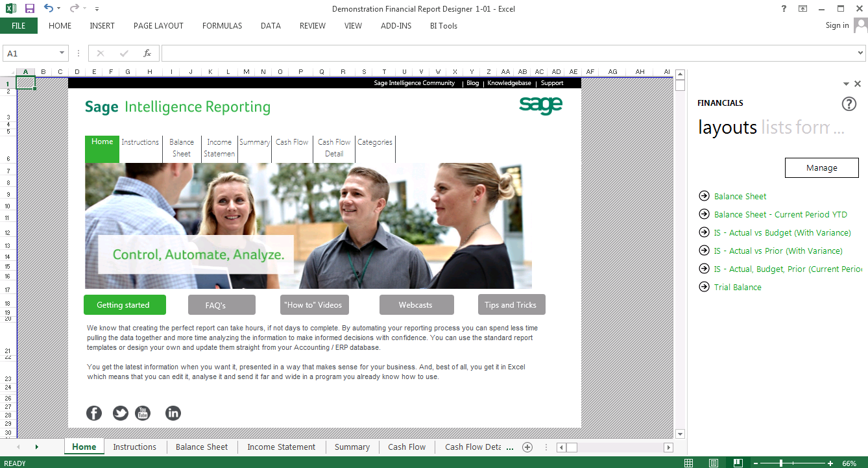
Task: Click the zoom slider handle
Action: (x=781, y=463)
